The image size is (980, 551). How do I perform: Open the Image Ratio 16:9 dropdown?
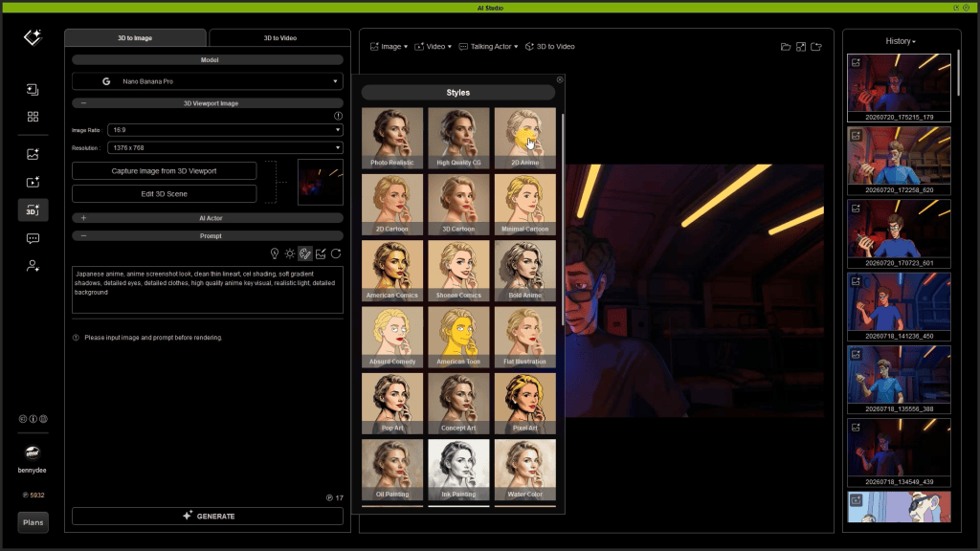click(225, 130)
